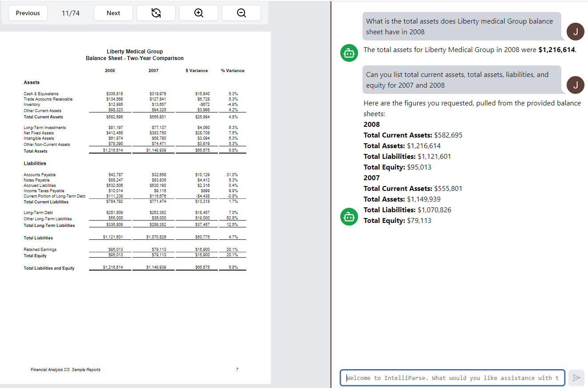Click the 2008 column header in the balance sheet
The width and height of the screenshot is (588, 388).
pyautogui.click(x=110, y=71)
